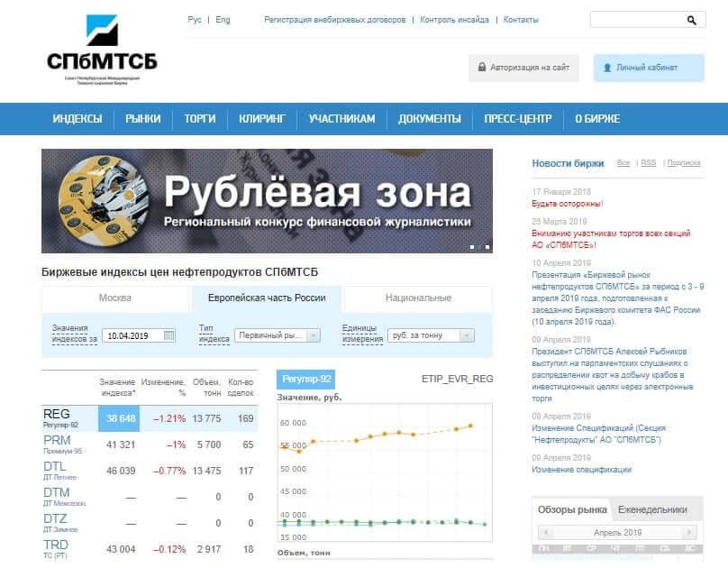Click the SPbMTSB logo
This screenshot has height=568, width=728.
pos(101,50)
